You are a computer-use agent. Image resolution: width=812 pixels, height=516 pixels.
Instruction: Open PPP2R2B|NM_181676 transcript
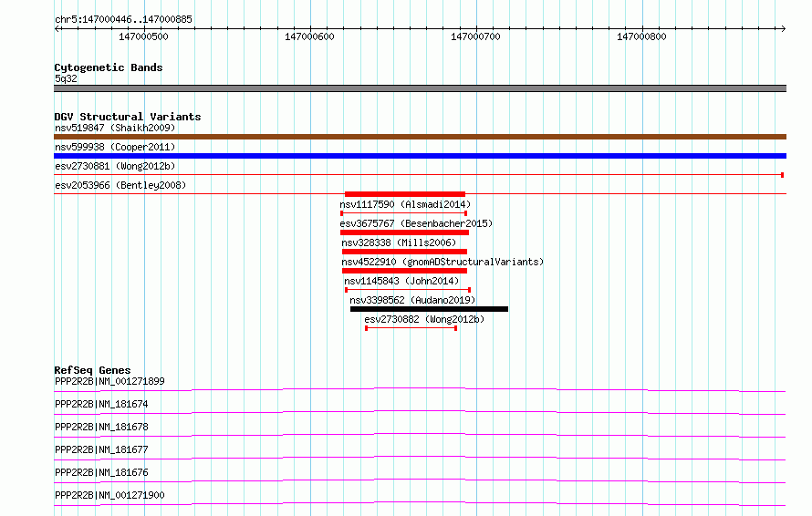pyautogui.click(x=101, y=472)
